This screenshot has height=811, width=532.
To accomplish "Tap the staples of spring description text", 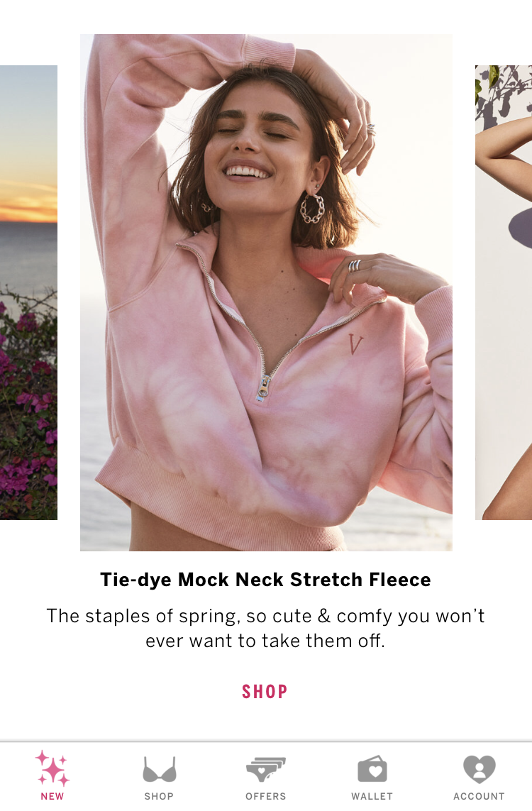I will coord(265,629).
